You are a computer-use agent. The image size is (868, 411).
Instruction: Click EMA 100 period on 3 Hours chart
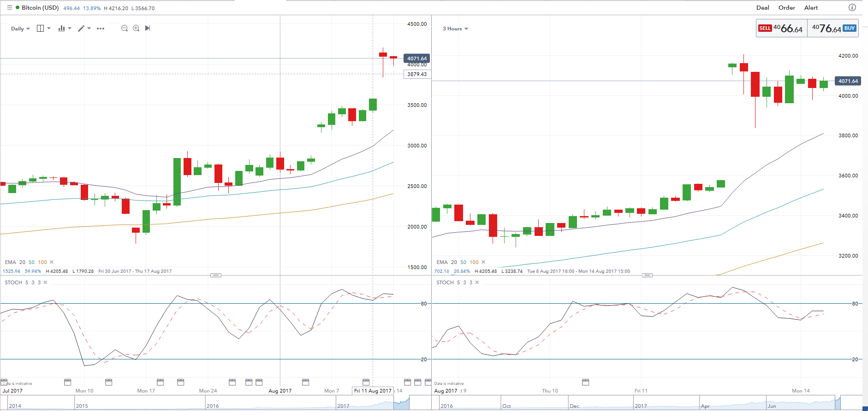click(x=474, y=262)
